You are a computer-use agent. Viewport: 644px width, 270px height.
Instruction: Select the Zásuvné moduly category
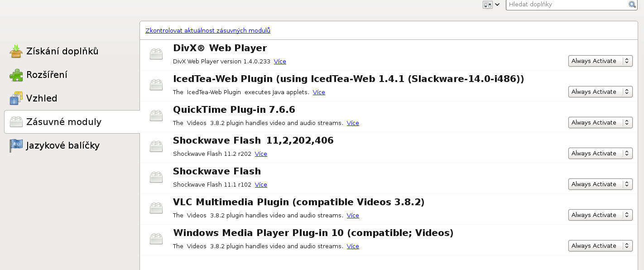click(x=72, y=122)
